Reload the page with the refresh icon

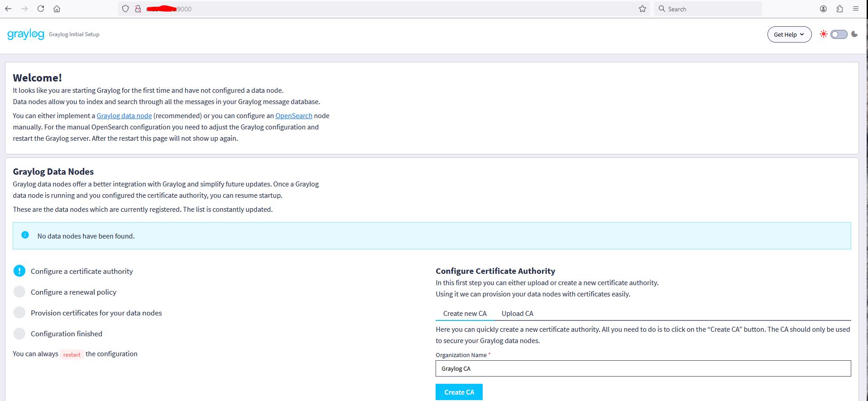41,9
